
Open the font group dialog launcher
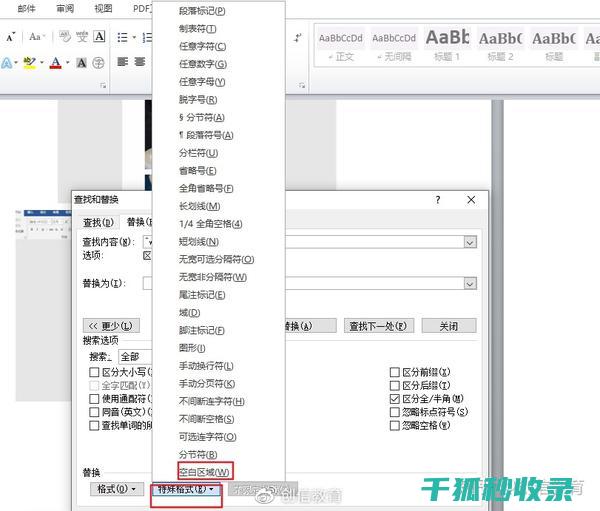103,85
